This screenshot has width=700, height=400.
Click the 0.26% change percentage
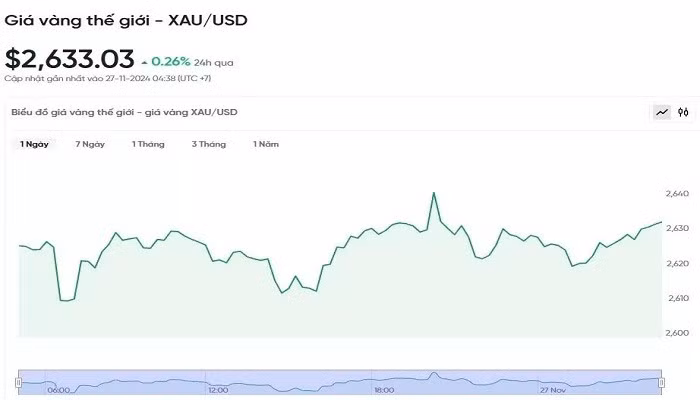(x=171, y=62)
